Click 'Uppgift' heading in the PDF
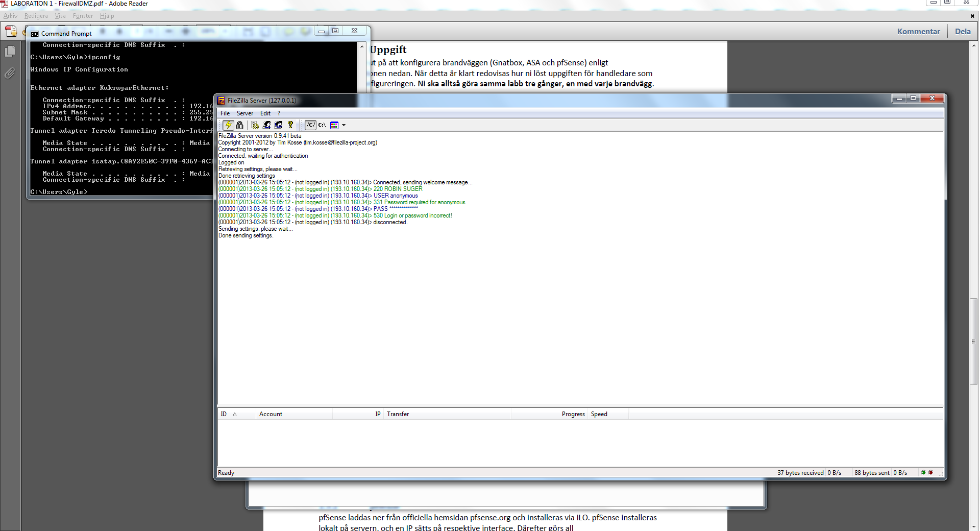This screenshot has width=980, height=531. pyautogui.click(x=388, y=50)
